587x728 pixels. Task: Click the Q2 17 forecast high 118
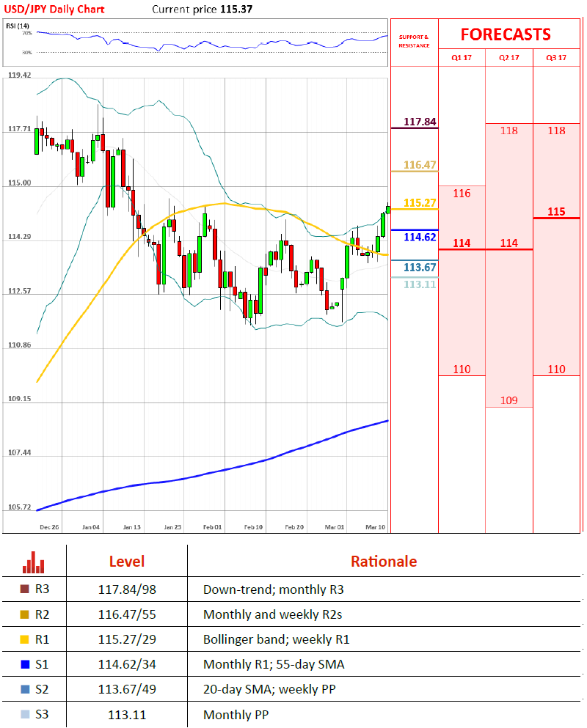[x=509, y=131]
